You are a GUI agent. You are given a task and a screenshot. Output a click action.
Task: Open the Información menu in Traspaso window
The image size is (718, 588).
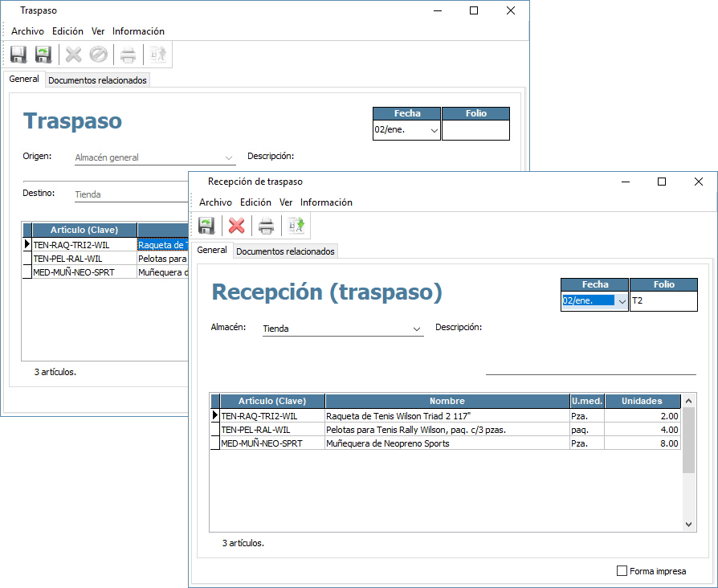pyautogui.click(x=138, y=31)
